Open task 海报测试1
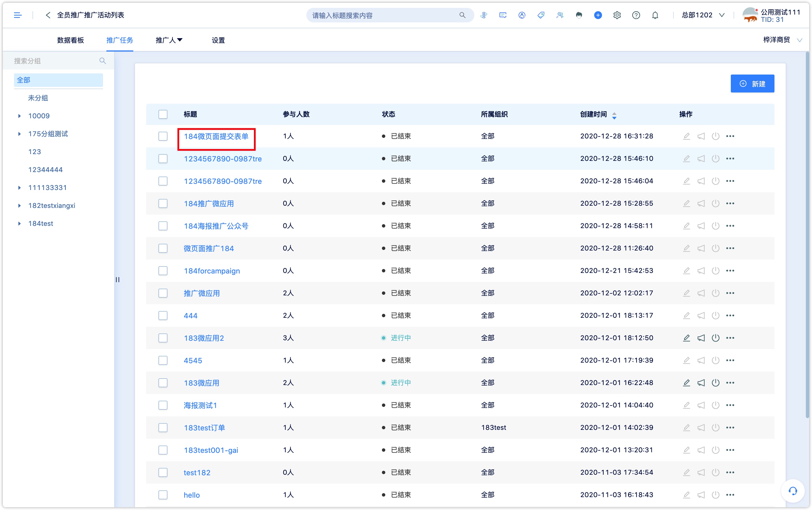 [200, 405]
